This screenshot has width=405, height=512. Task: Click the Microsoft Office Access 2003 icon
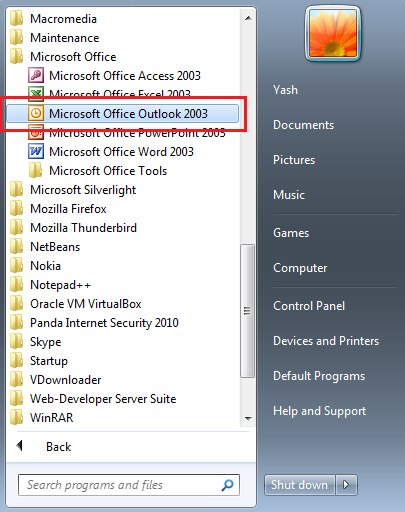point(36,76)
